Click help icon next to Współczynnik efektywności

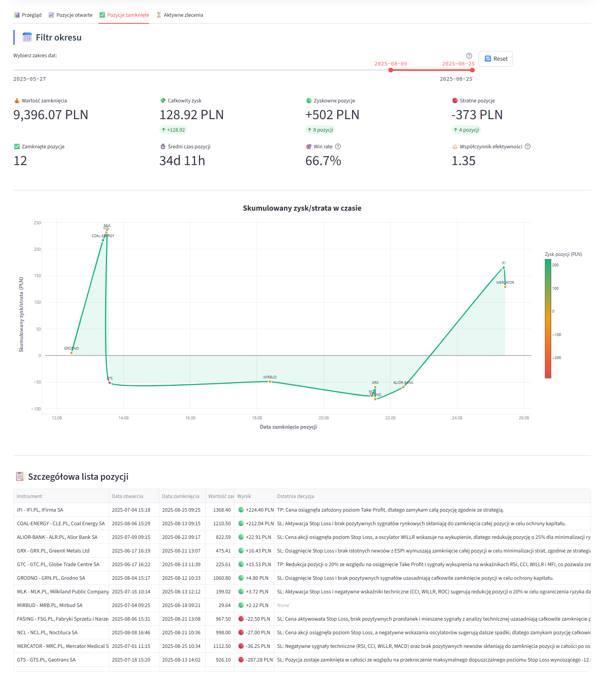[528, 147]
